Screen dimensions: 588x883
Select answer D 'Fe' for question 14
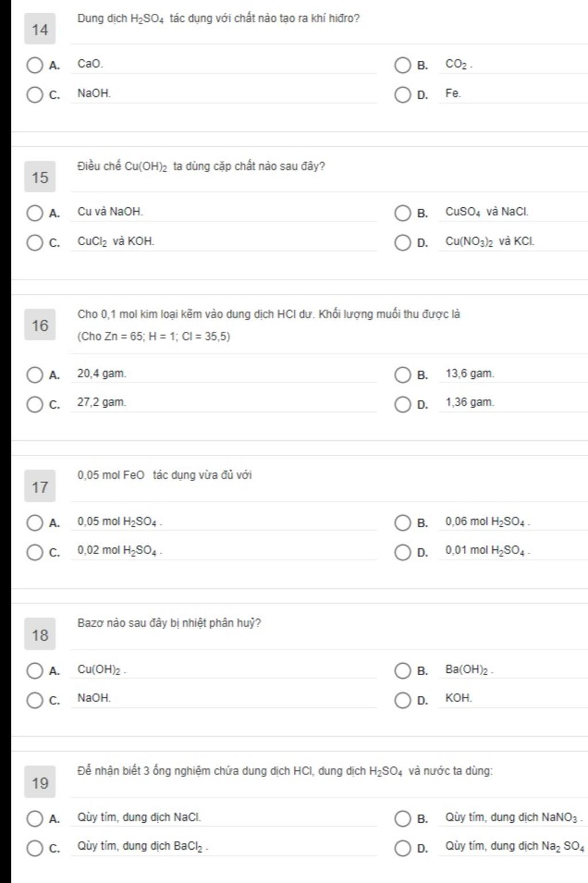point(403,94)
